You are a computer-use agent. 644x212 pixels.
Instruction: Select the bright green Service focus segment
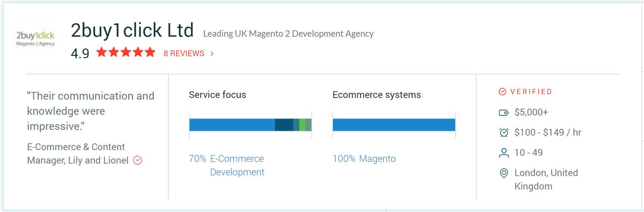(x=302, y=125)
